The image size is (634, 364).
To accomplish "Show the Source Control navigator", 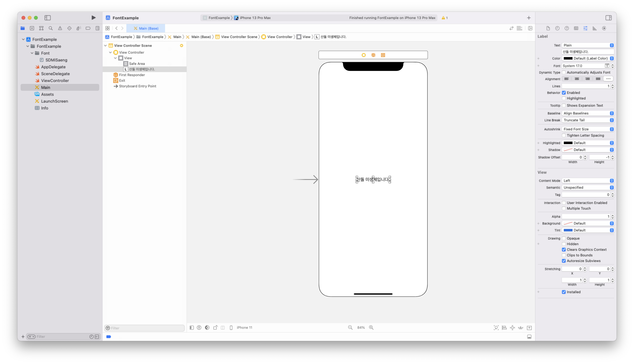I will pos(32,28).
